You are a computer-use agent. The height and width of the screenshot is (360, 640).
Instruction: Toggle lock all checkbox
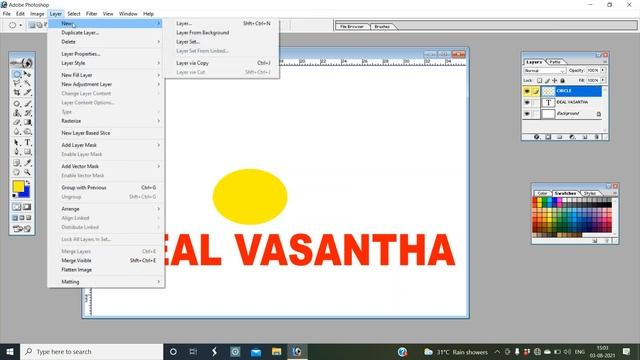click(x=562, y=80)
